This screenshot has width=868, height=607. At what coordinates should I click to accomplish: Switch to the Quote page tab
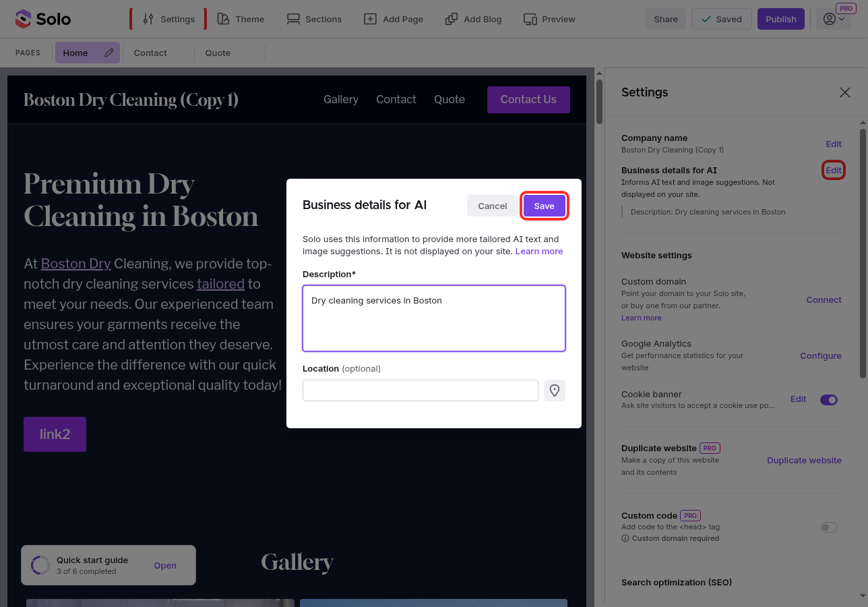coord(218,53)
